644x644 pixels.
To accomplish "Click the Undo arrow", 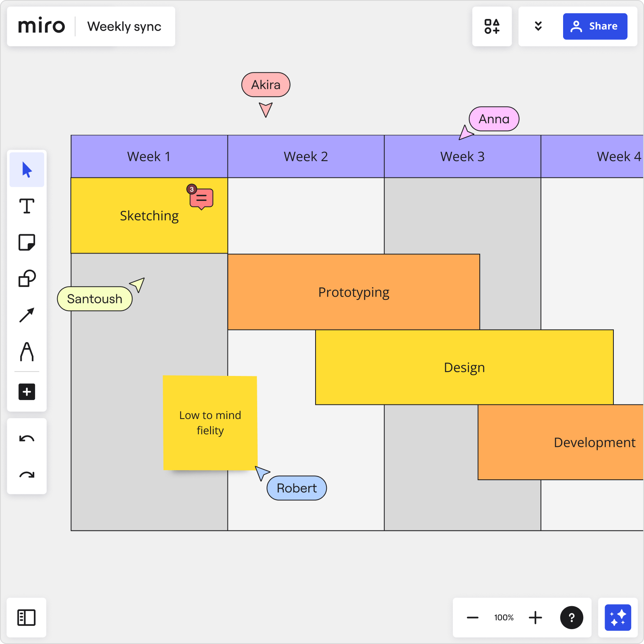I will coord(27,439).
